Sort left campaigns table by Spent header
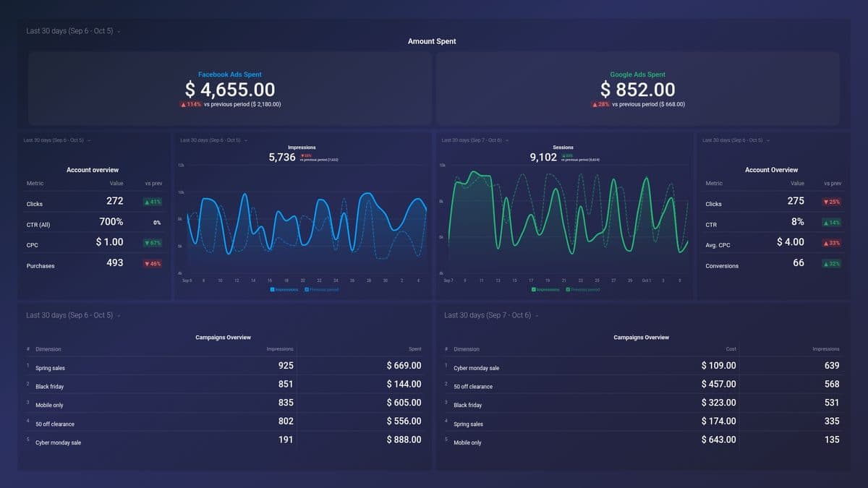The height and width of the screenshot is (488, 868). (x=414, y=349)
